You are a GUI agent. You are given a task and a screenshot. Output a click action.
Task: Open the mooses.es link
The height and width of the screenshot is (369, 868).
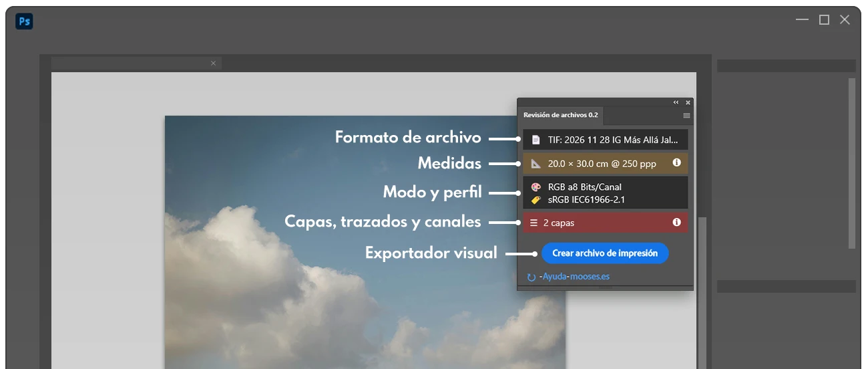[x=590, y=276]
